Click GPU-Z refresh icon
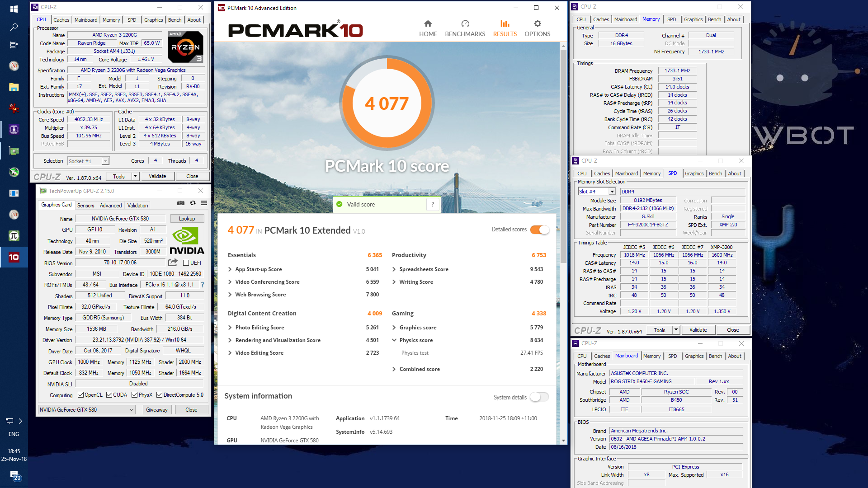 193,203
